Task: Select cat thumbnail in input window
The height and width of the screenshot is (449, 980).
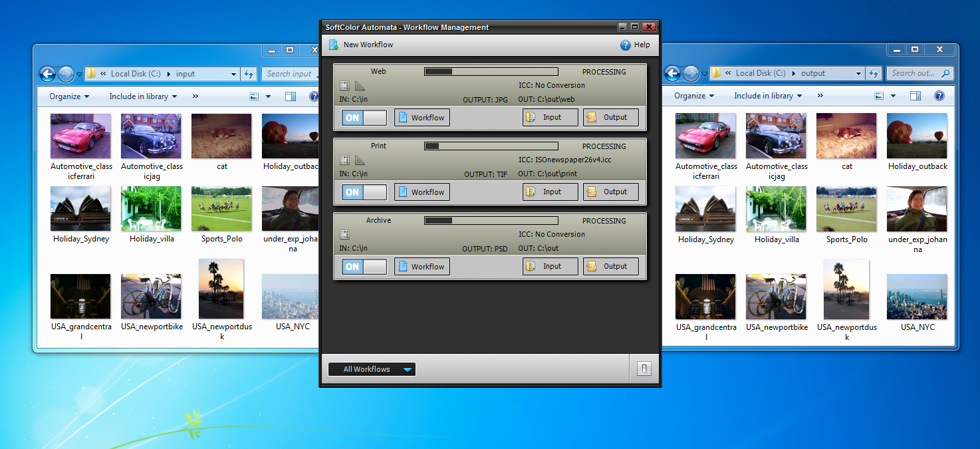Action: (x=221, y=136)
